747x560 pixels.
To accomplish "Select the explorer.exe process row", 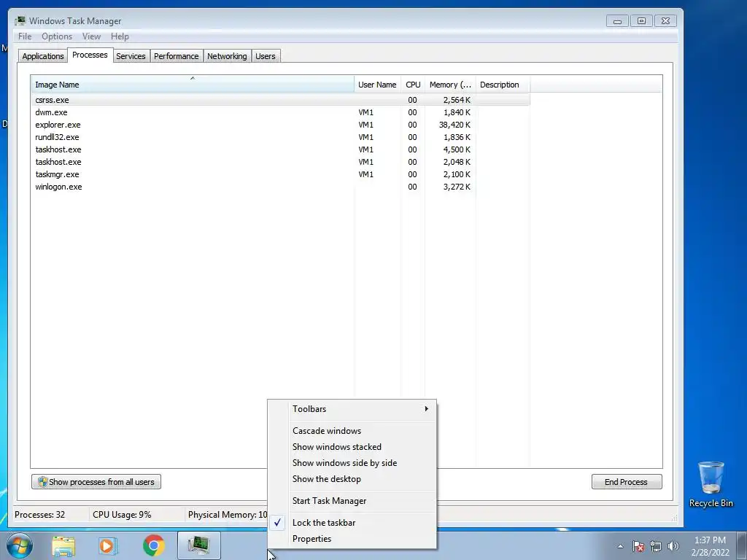I will pos(281,125).
